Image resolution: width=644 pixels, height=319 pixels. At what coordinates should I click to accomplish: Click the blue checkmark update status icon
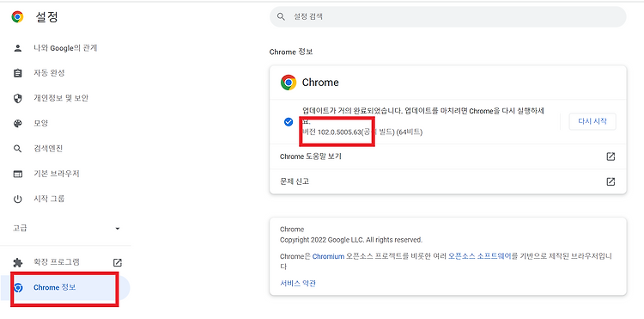coord(289,122)
